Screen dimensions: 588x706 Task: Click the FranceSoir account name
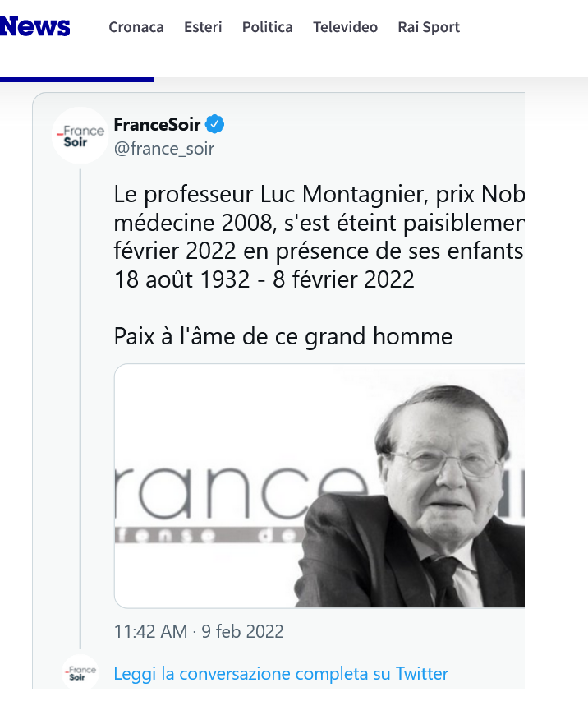click(x=157, y=125)
